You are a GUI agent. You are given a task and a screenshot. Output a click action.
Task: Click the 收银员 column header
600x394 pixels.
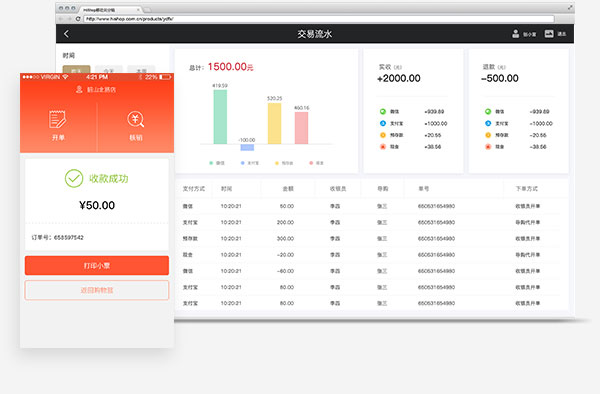[x=338, y=189]
